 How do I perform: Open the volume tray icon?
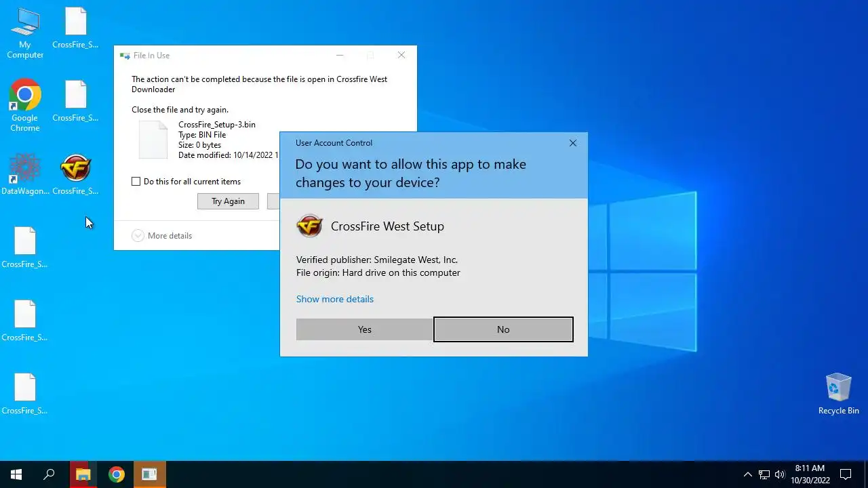coord(780,474)
